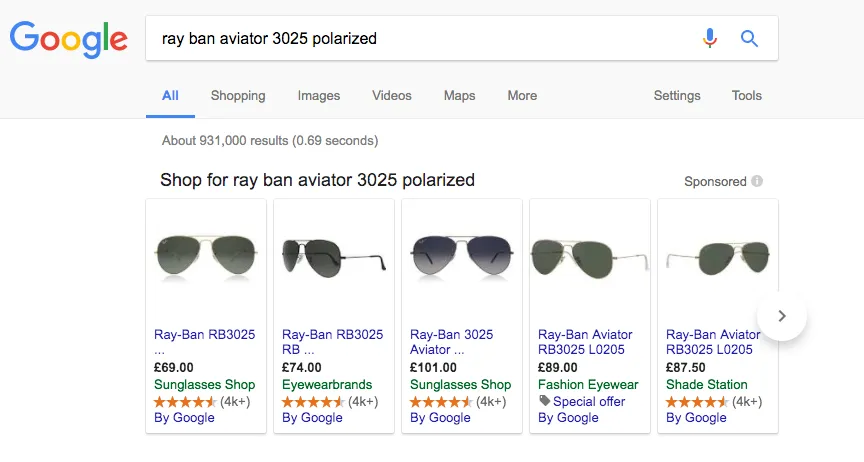Screen dimensions: 864x462
Task: Click the star rating of the Eyewearbrands listing
Action: (313, 402)
